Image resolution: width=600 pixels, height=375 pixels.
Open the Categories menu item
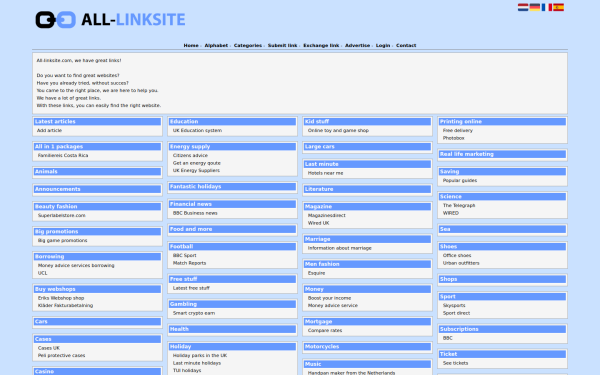coord(248,46)
